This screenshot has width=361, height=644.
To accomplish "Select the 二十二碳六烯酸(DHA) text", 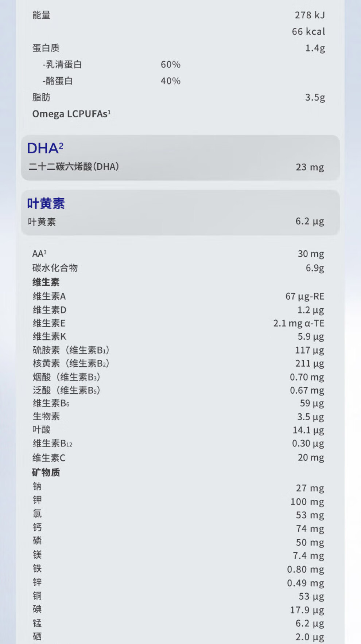I will point(74,167).
